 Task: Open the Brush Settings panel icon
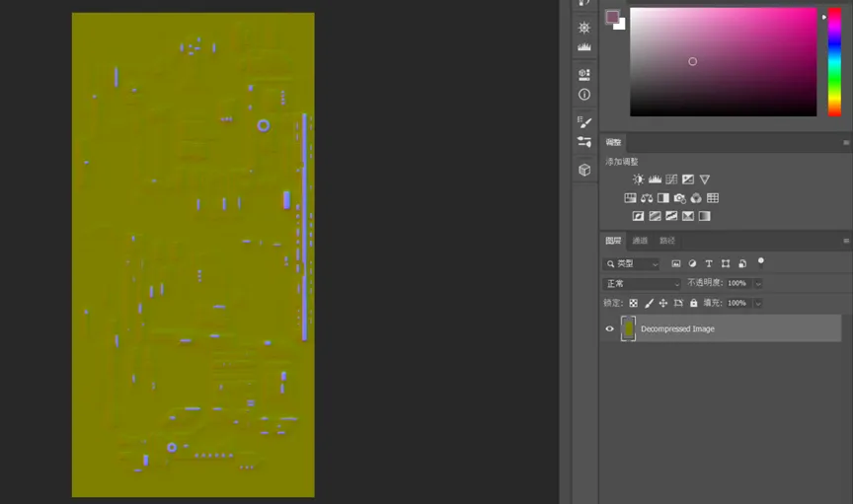click(584, 121)
